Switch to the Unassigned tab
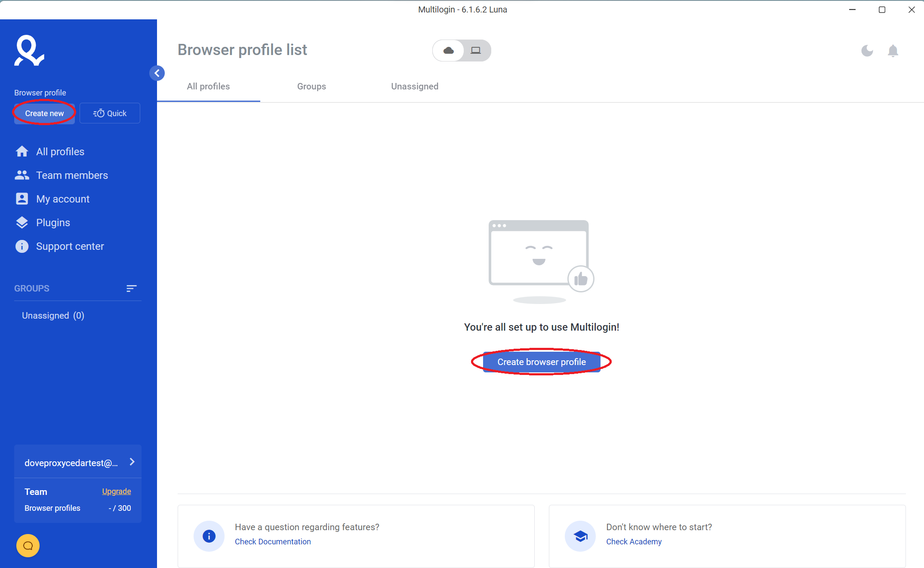The width and height of the screenshot is (924, 568). point(414,86)
